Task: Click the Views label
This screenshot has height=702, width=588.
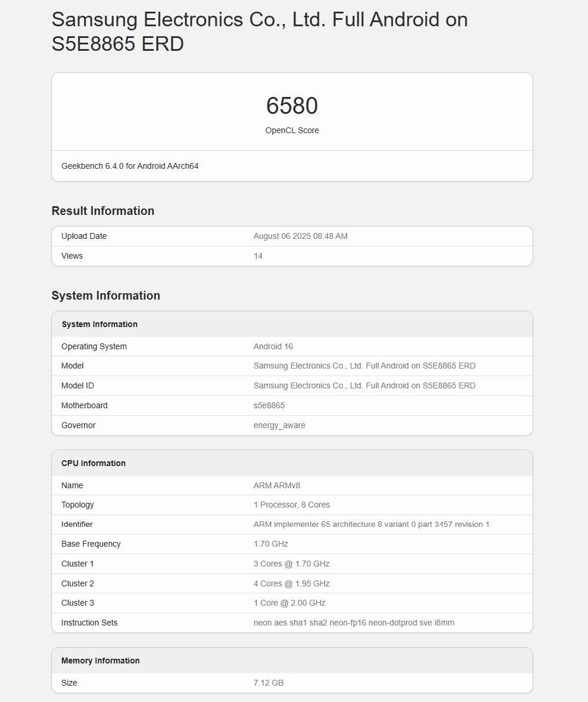Action: (x=72, y=256)
